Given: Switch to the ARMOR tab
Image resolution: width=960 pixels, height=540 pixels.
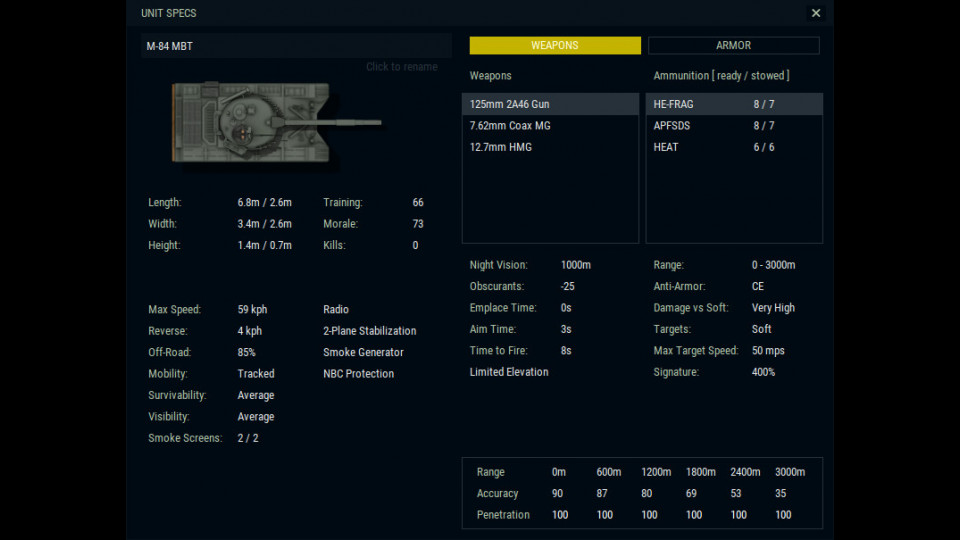Looking at the screenshot, I should [733, 45].
